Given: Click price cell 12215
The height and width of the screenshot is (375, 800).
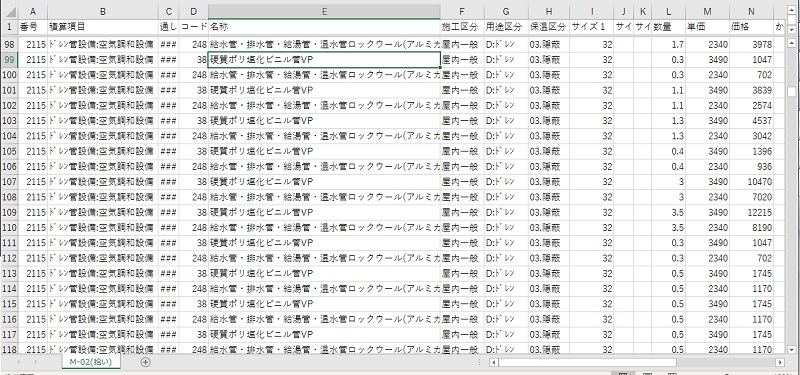Looking at the screenshot, I should coord(752,212).
